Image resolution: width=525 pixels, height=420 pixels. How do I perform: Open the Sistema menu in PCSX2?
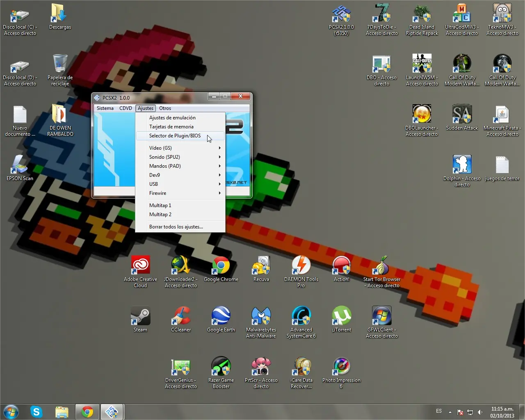105,108
